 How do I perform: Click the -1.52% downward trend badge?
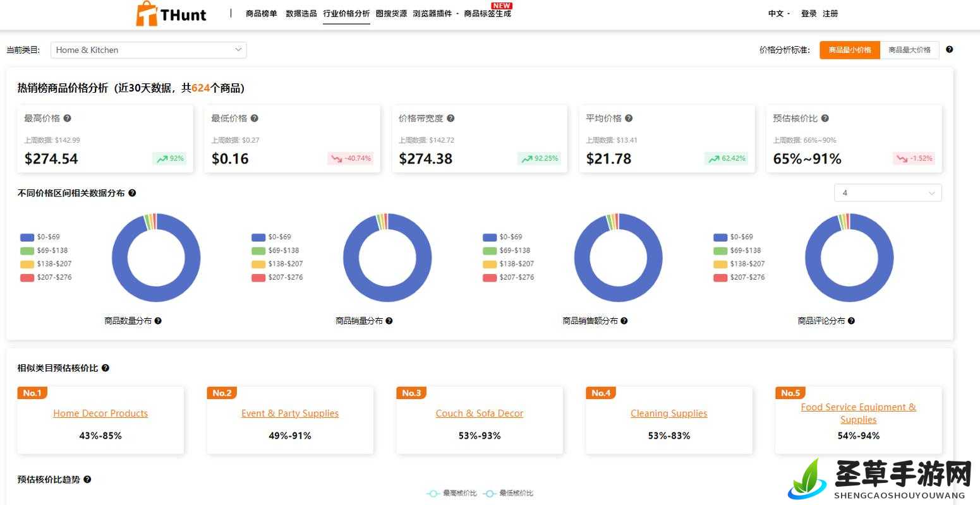tap(914, 158)
